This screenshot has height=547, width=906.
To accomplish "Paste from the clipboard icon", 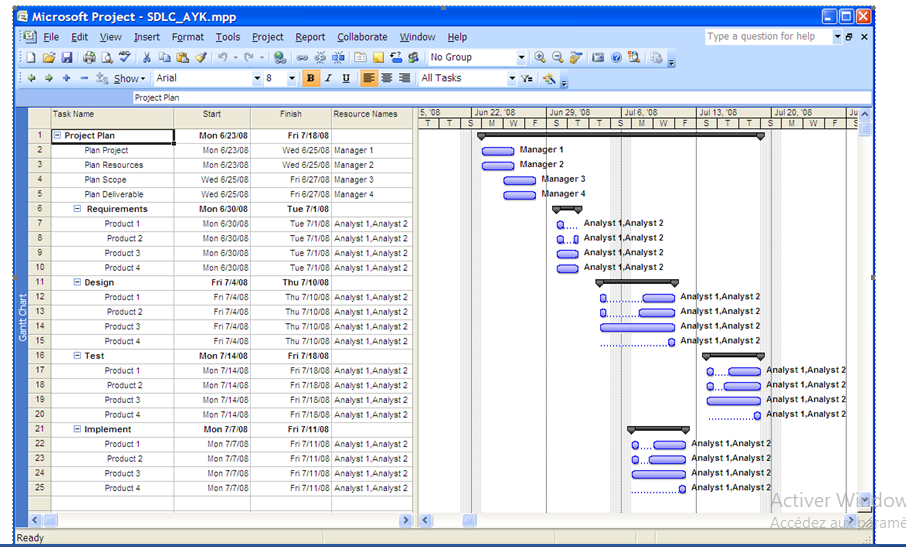I will 183,58.
